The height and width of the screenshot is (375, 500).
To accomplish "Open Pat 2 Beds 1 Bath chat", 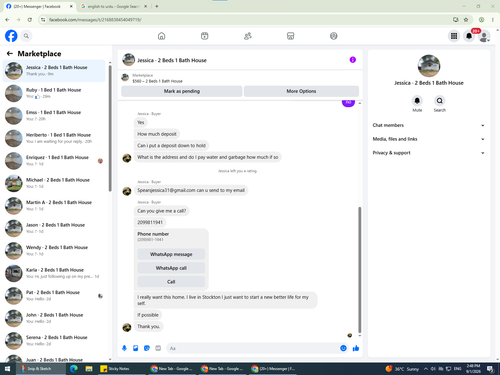I will [x=54, y=296].
